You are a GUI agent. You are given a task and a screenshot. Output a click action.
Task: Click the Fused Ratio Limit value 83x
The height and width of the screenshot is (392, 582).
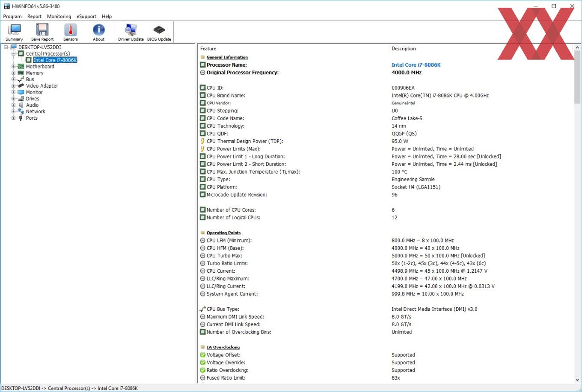(396, 378)
